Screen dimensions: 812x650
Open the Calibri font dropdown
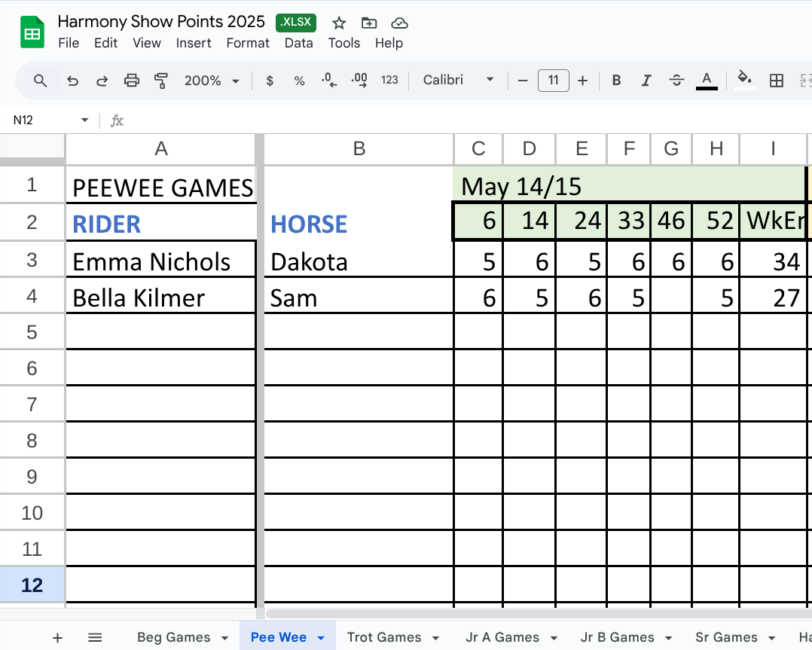[459, 81]
